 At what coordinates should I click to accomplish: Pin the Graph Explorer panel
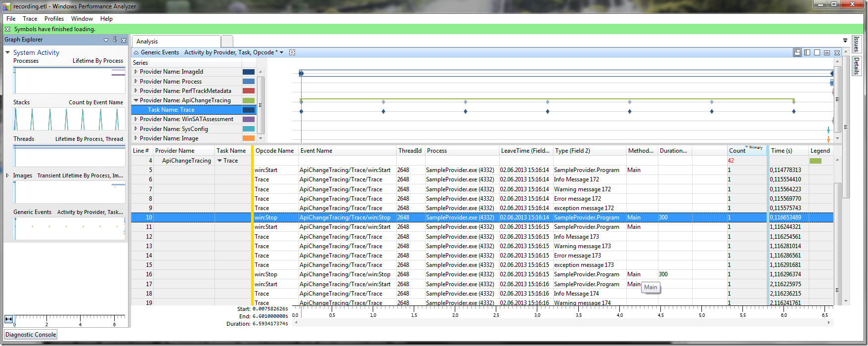[115, 40]
